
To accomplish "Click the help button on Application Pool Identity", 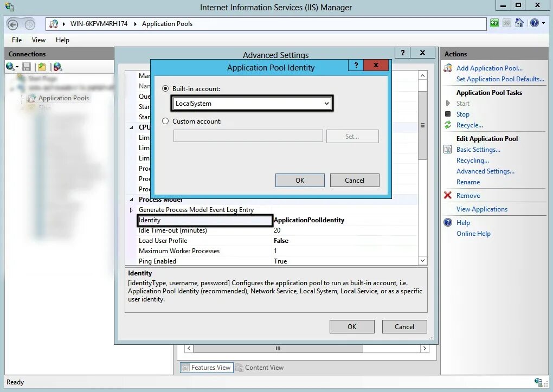I will (356, 65).
